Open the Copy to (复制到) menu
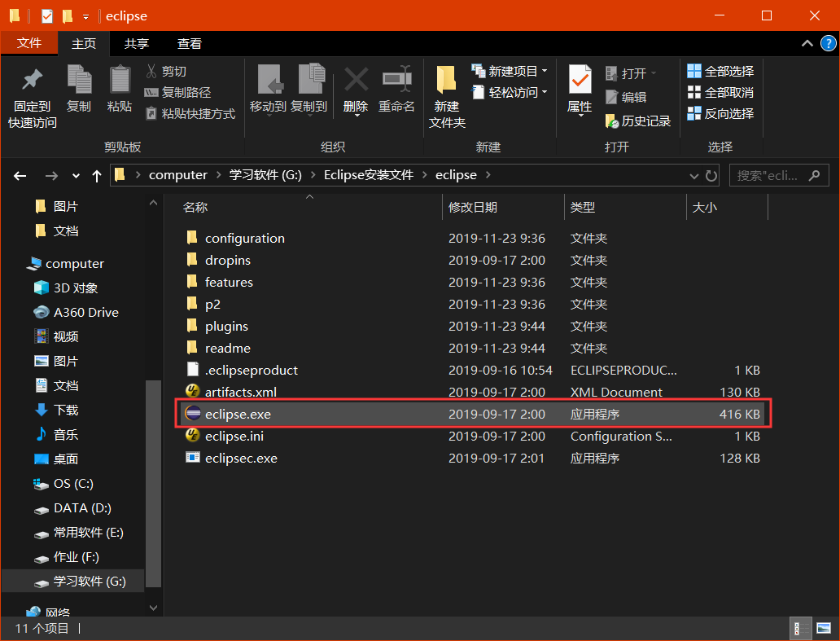 coord(309,90)
